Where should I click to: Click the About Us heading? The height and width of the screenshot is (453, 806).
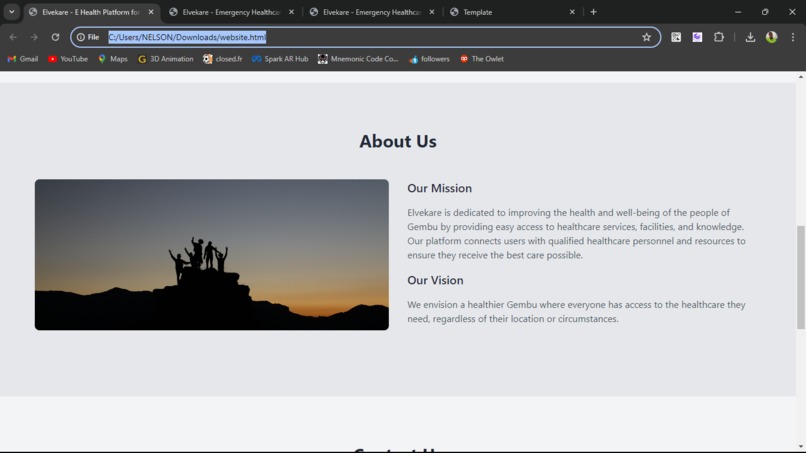pyautogui.click(x=398, y=141)
